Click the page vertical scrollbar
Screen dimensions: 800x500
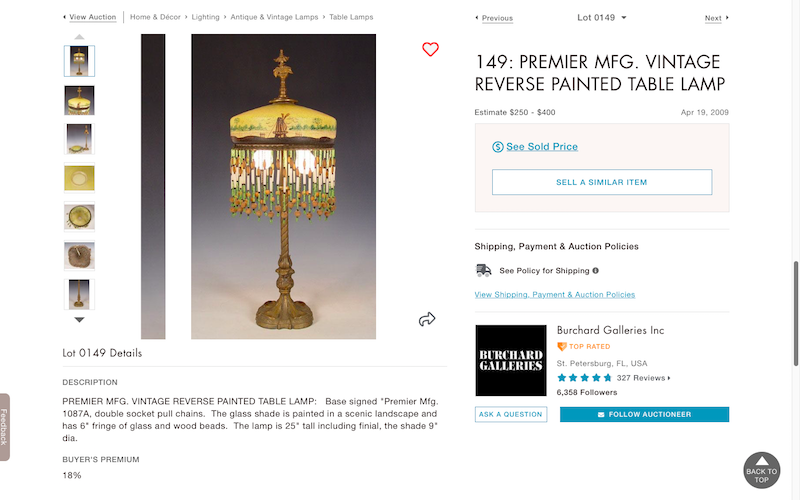coord(795,314)
